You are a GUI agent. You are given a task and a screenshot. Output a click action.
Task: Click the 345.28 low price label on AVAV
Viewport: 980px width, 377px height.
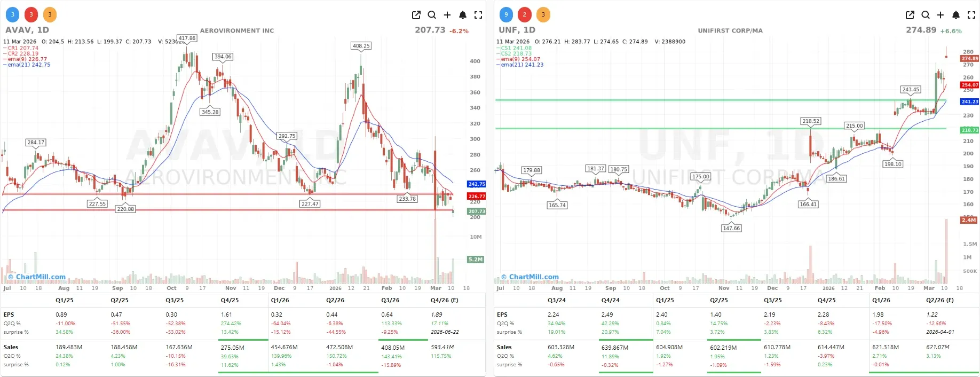(210, 112)
